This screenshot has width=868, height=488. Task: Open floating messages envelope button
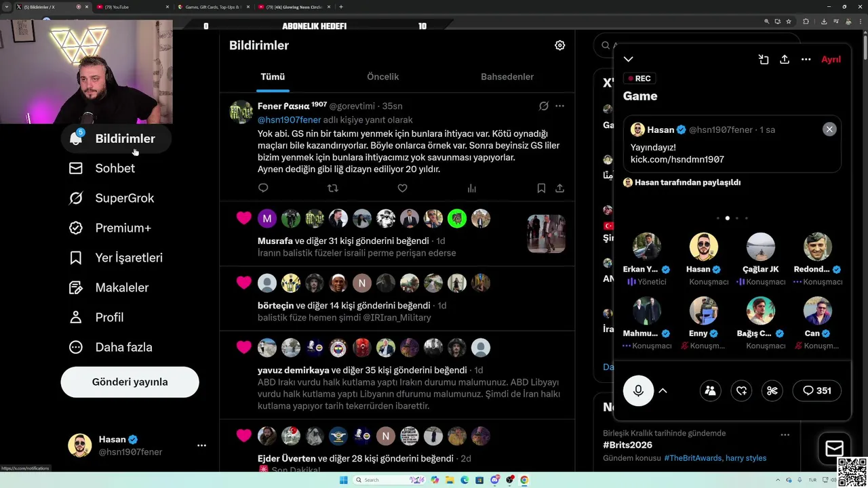tap(834, 448)
